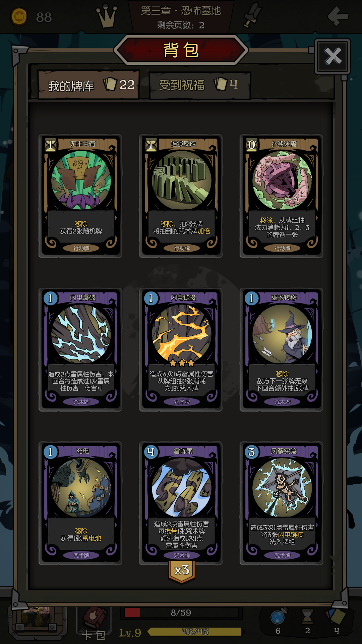The width and height of the screenshot is (362, 644).
Task: Tap the x3 copies badge
Action: [182, 571]
